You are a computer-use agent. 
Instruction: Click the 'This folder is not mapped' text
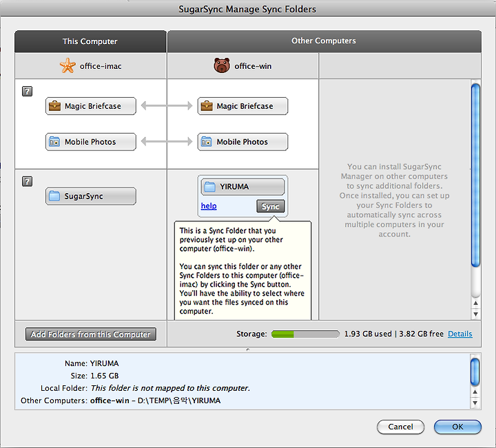(170, 388)
